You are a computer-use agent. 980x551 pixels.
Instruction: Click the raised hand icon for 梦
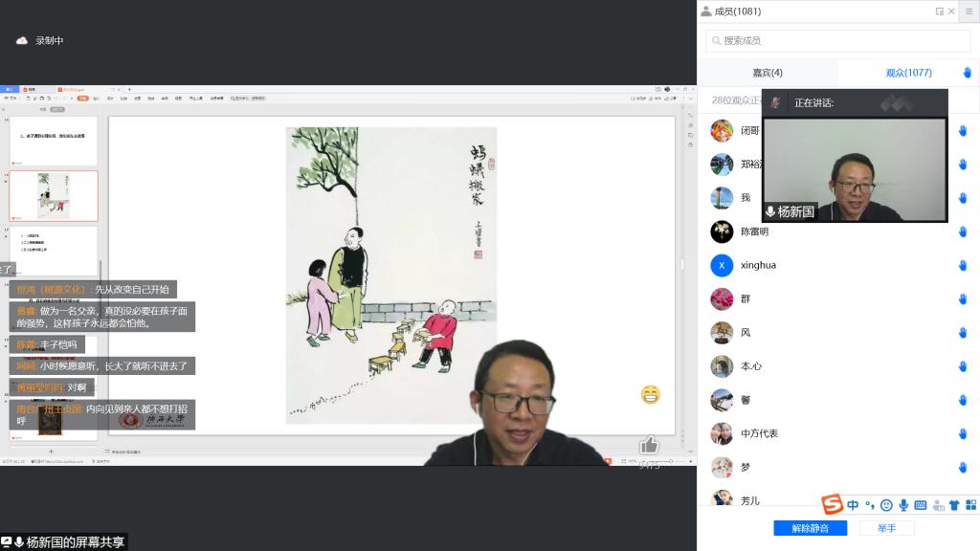(963, 467)
